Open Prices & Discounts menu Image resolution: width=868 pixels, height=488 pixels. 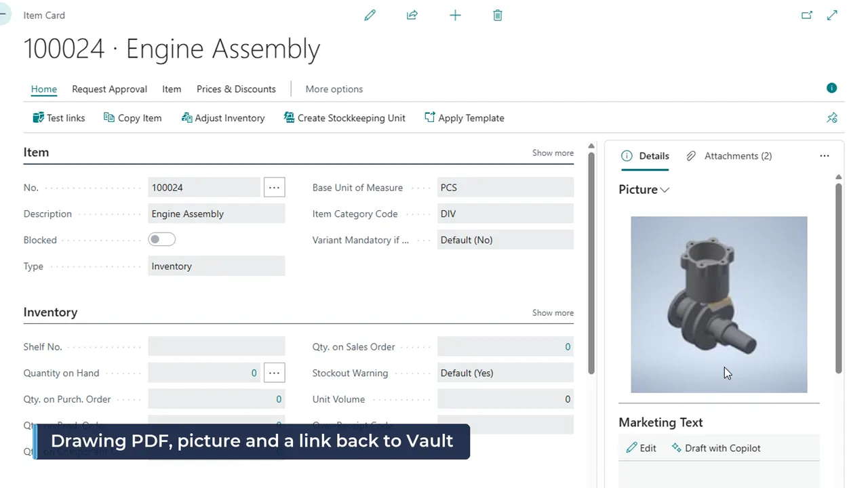click(236, 89)
